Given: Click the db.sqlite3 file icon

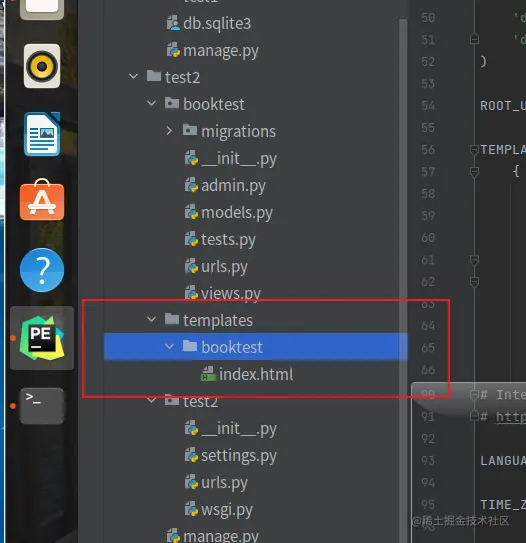Looking at the screenshot, I should tap(173, 23).
